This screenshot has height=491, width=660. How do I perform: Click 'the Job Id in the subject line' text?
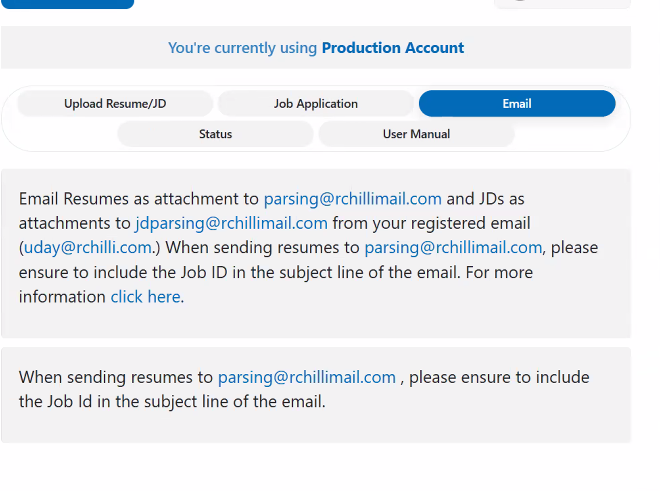pyautogui.click(x=172, y=402)
